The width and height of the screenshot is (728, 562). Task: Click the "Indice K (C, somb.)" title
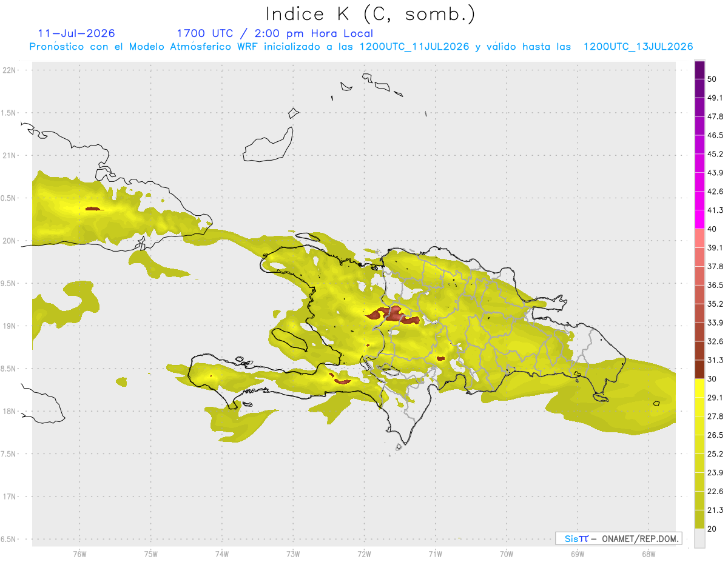(370, 14)
